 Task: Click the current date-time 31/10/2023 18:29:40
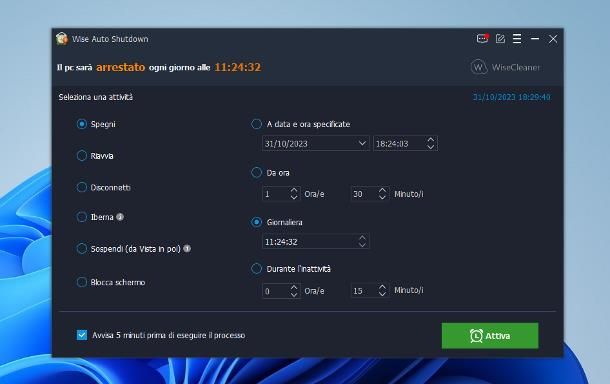point(512,97)
